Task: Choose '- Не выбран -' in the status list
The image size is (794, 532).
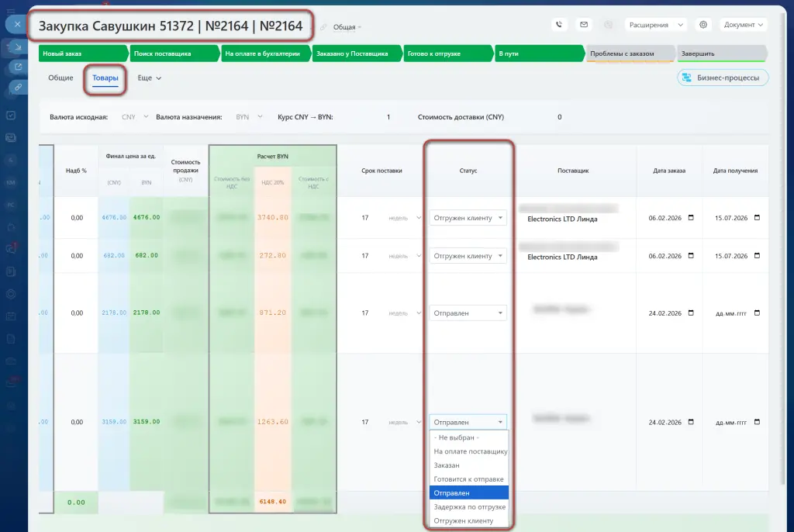Action: click(x=469, y=437)
